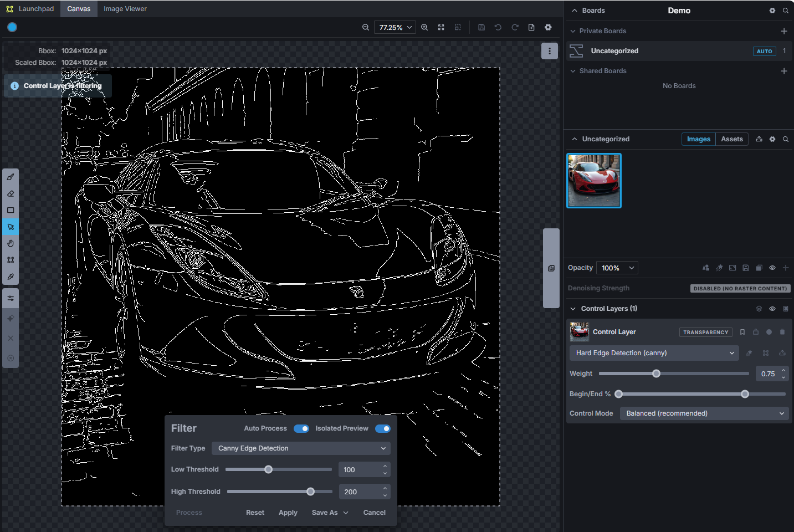Cancel the filter operation
794x532 pixels.
click(374, 513)
